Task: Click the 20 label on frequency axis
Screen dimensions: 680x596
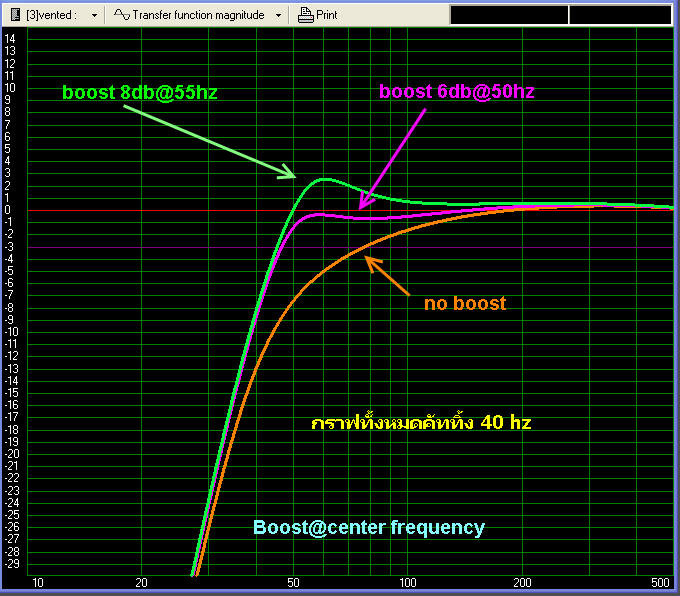Action: click(x=142, y=583)
